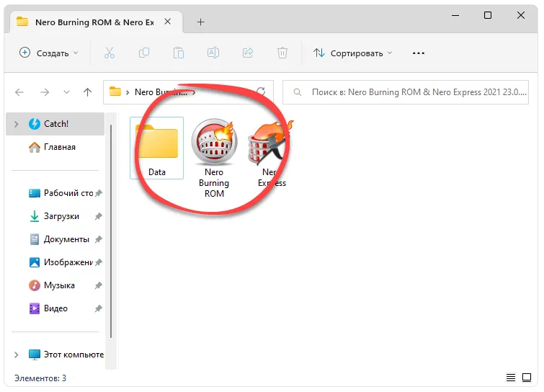Expand the Catch! tree item
The width and height of the screenshot is (544, 392).
coord(16,124)
